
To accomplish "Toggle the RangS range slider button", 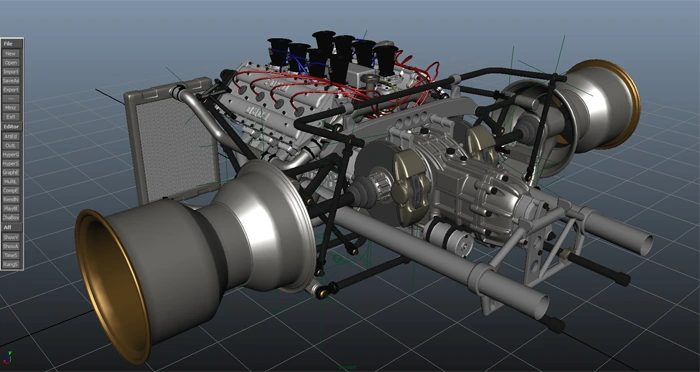I will pos(11,264).
